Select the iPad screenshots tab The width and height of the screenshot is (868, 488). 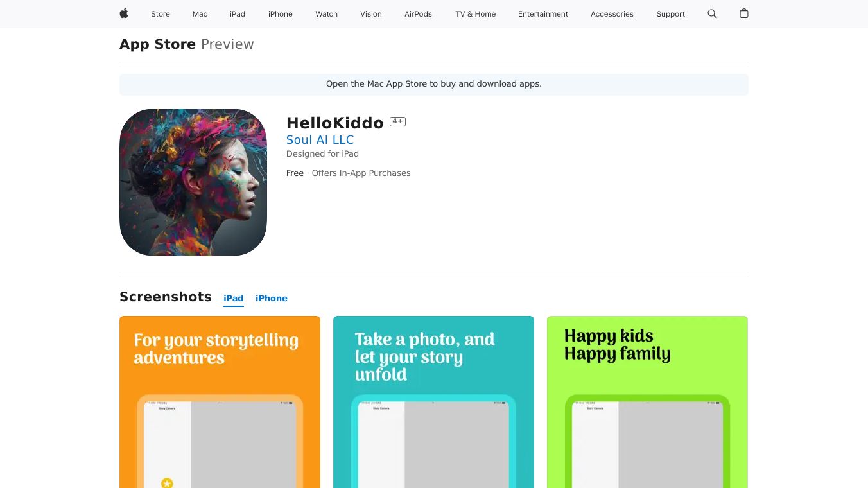point(234,298)
